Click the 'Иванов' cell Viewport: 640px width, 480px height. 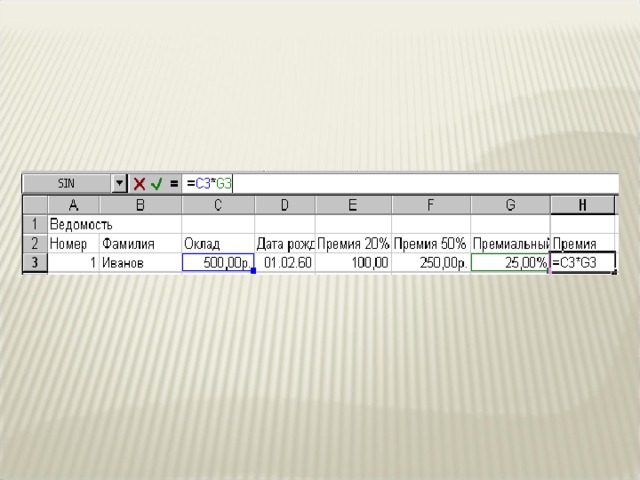click(x=141, y=262)
